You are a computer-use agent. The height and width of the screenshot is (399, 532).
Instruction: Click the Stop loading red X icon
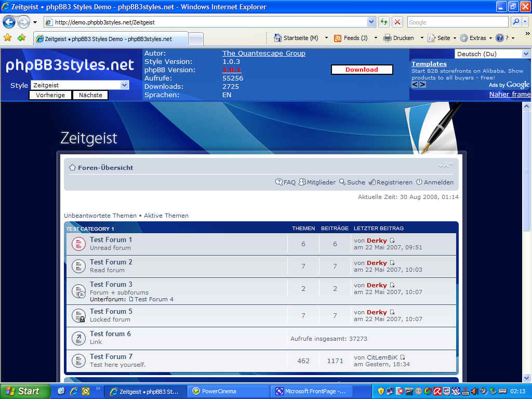[x=397, y=22]
